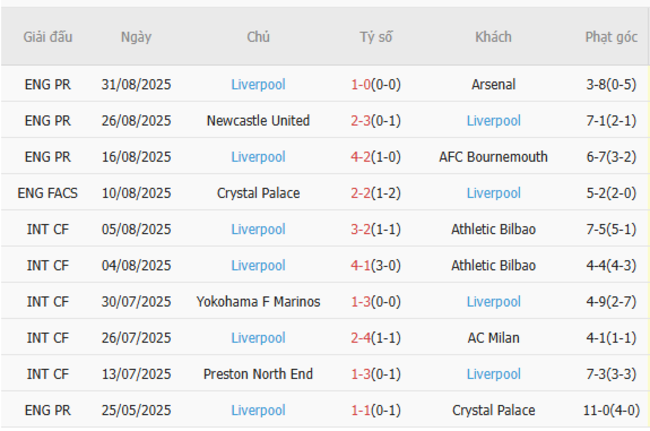The height and width of the screenshot is (431, 650).
Task: Click the Giải đấu column header
Action: point(48,37)
